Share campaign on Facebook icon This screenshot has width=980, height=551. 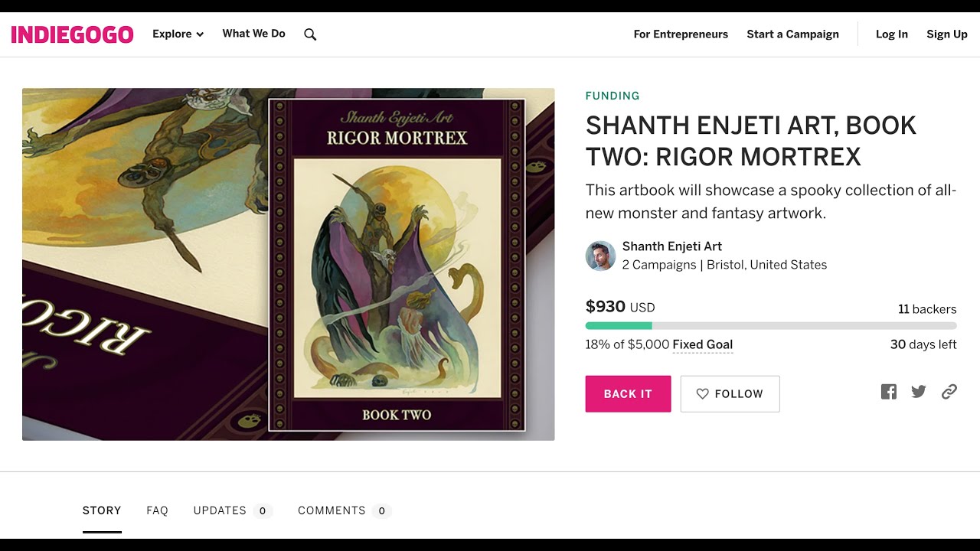tap(889, 392)
